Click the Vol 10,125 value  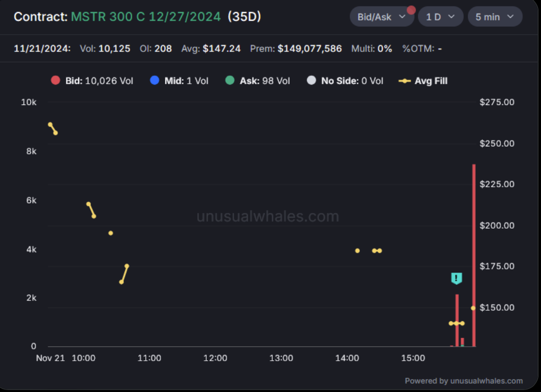point(114,49)
